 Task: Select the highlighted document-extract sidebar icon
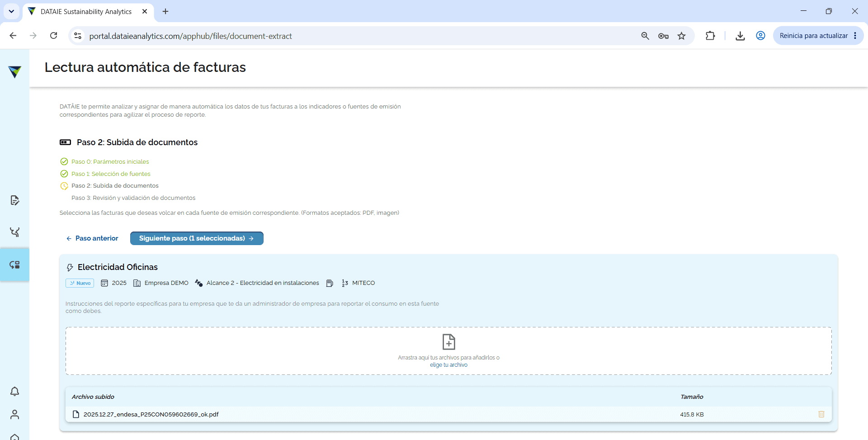click(x=15, y=265)
